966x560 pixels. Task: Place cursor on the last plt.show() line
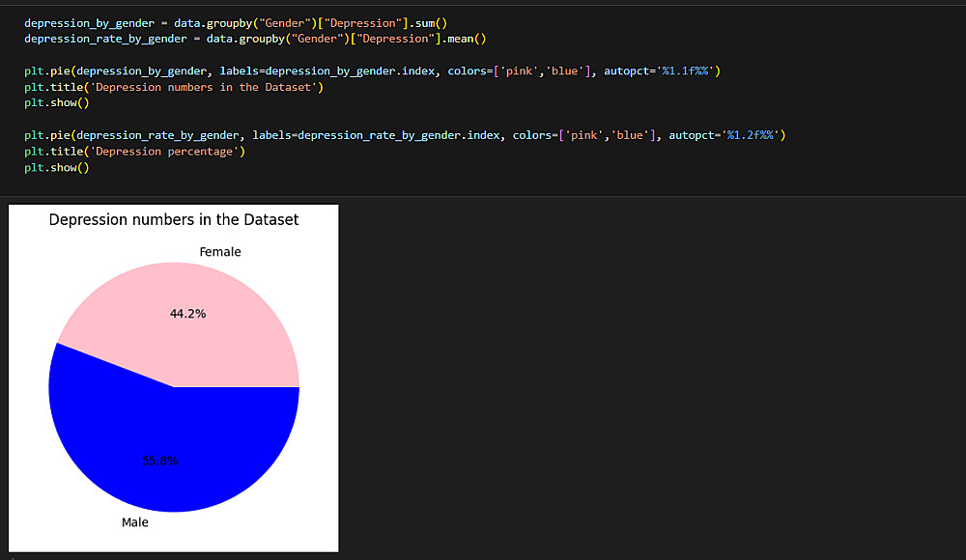[56, 168]
